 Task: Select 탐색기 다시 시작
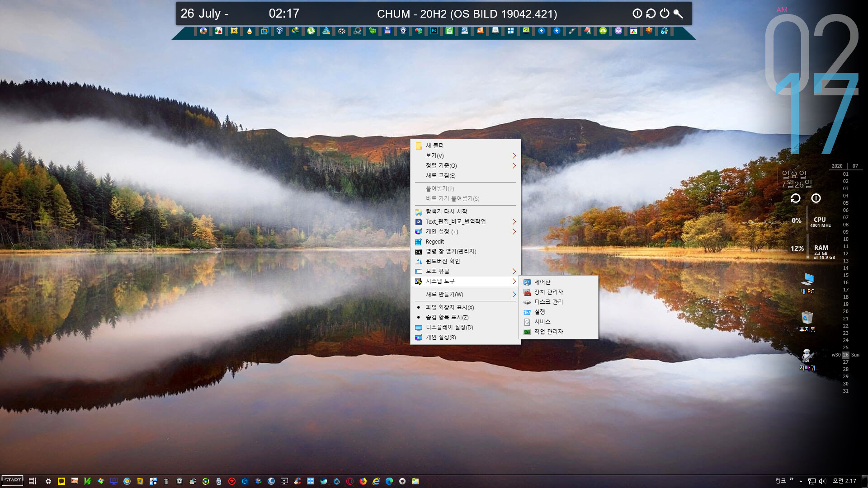(x=465, y=211)
